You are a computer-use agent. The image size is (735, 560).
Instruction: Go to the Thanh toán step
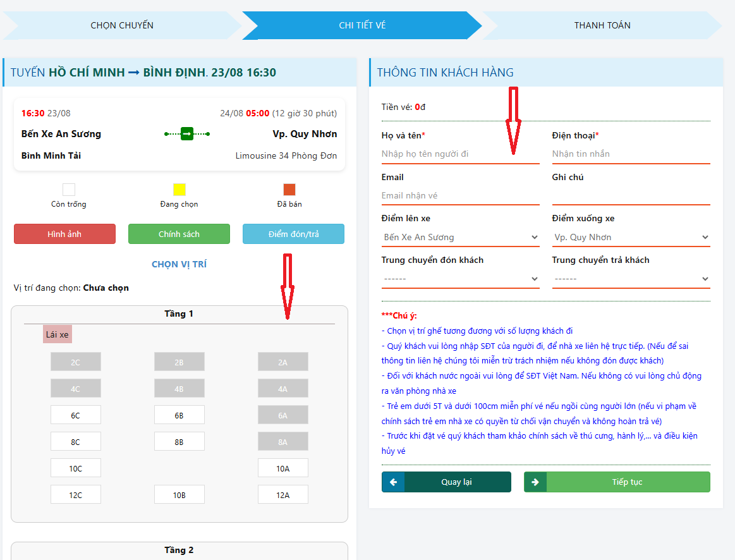pos(602,25)
